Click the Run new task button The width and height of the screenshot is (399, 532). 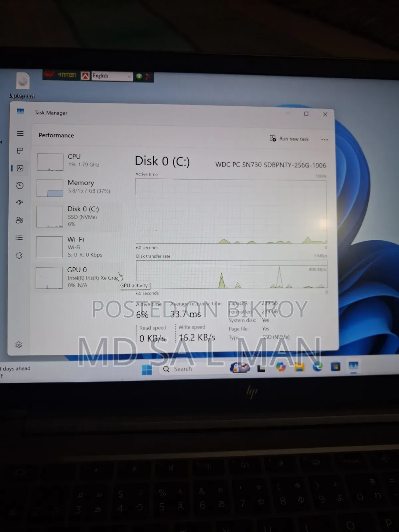coord(289,139)
